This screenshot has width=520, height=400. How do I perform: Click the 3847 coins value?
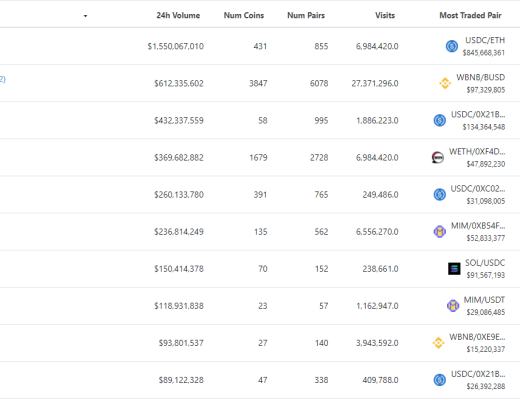(x=258, y=83)
